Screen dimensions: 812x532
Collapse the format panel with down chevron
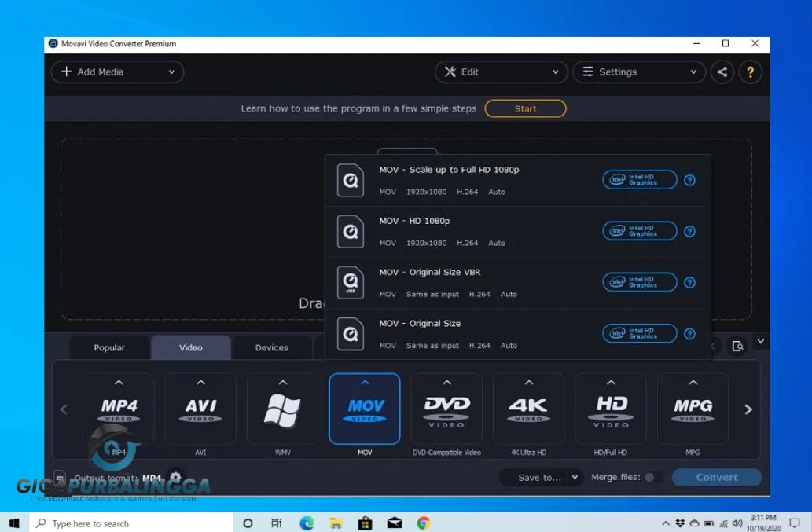(760, 341)
